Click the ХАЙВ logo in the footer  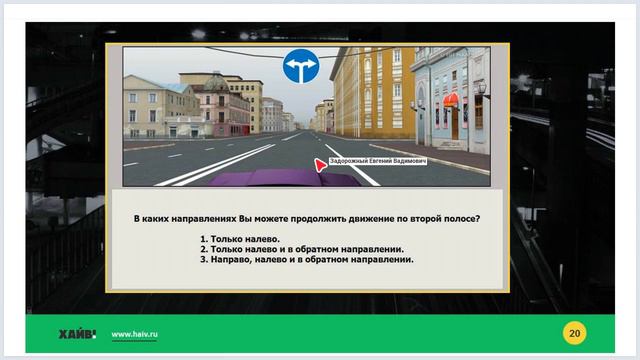pyautogui.click(x=78, y=334)
